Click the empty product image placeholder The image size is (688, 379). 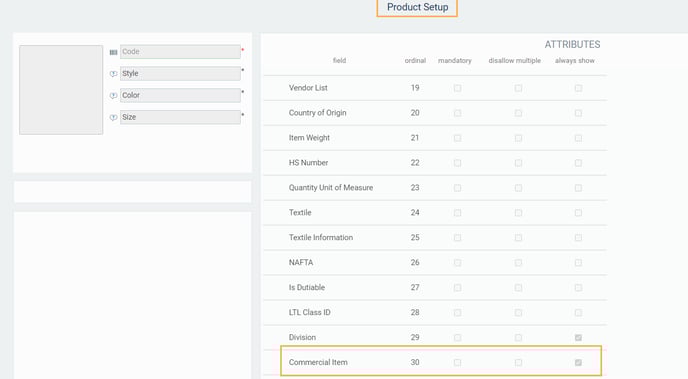61,89
